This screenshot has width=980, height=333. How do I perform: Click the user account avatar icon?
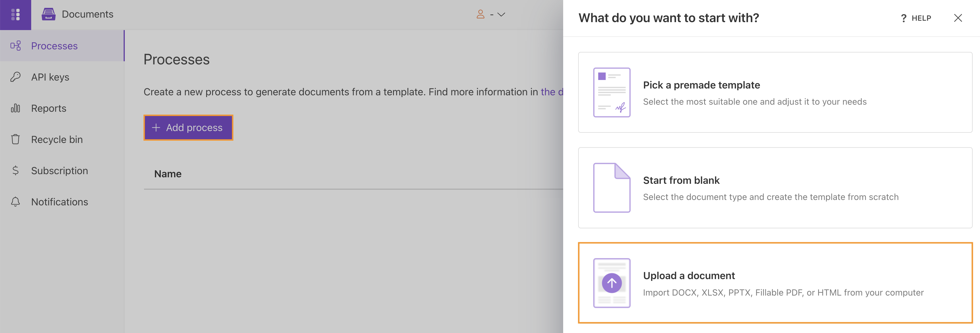click(480, 14)
